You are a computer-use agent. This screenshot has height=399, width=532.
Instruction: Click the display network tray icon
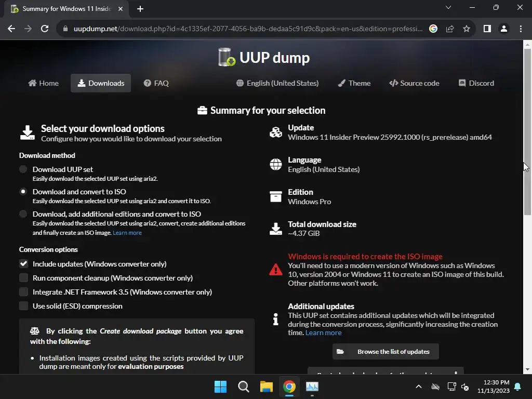click(x=451, y=387)
